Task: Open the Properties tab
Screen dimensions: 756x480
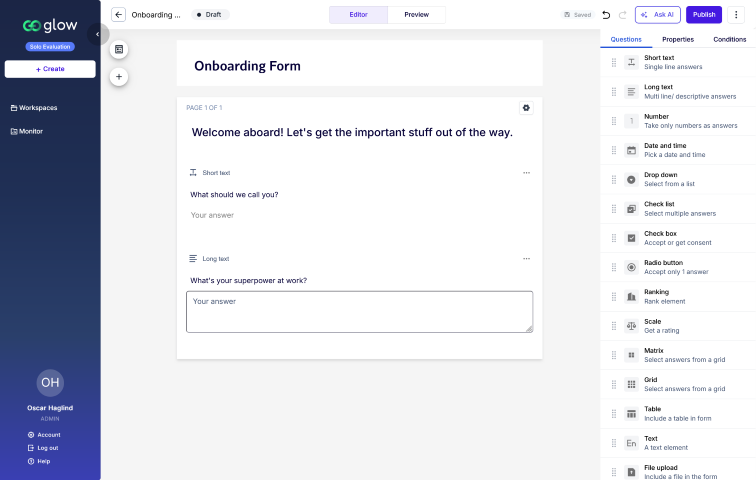Action: pos(678,40)
